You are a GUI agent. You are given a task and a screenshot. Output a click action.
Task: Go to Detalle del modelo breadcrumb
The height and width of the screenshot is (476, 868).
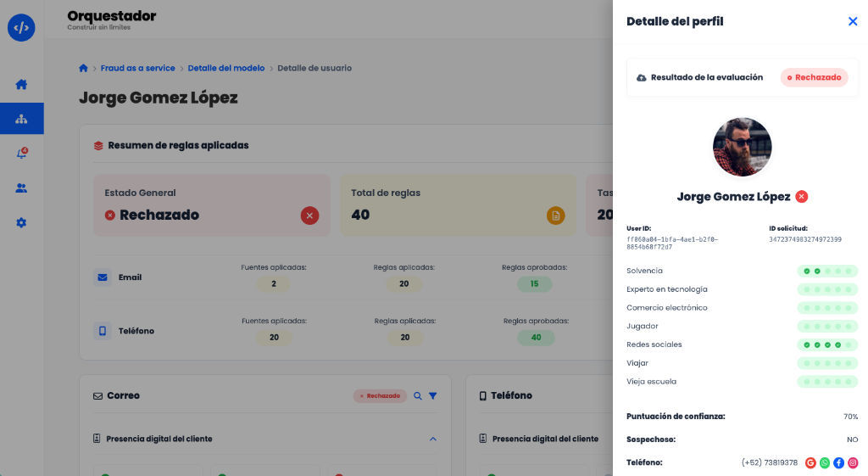[x=225, y=68]
